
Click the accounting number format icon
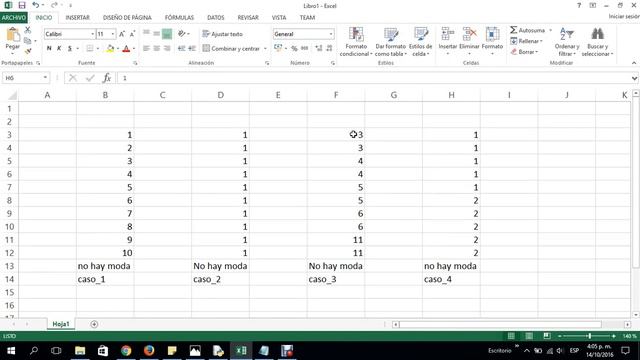coord(278,49)
